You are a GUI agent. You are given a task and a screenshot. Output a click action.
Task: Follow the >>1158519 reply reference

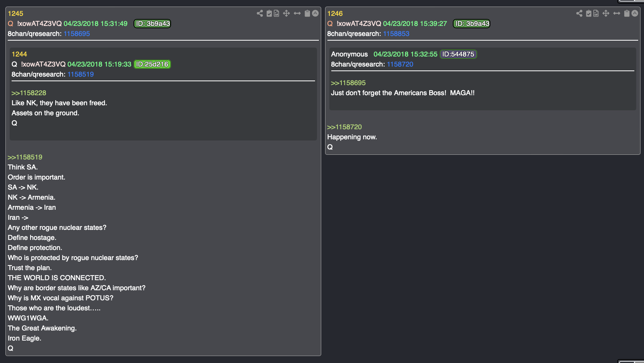[25, 157]
